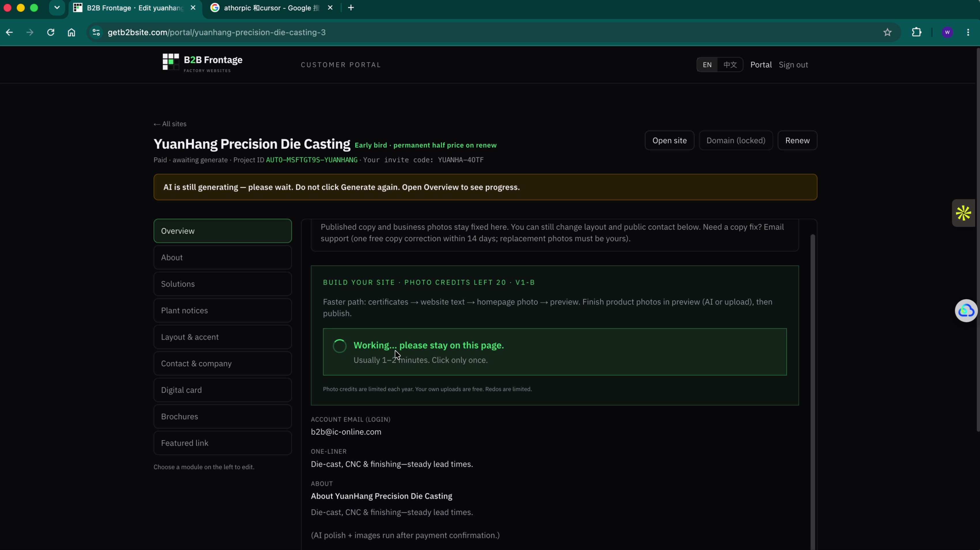Screen dimensions: 980x550
Task: Go back with the browser back arrow
Action: tap(10, 32)
